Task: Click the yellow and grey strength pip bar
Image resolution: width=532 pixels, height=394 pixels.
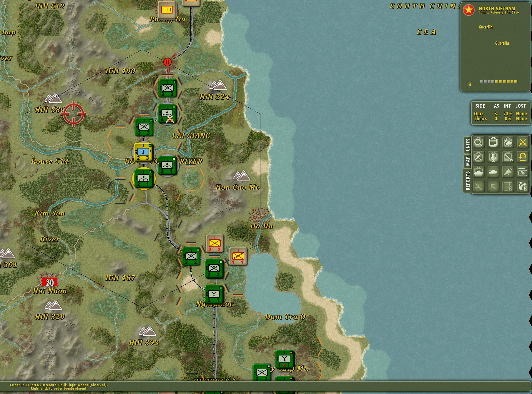Action: pos(498,81)
